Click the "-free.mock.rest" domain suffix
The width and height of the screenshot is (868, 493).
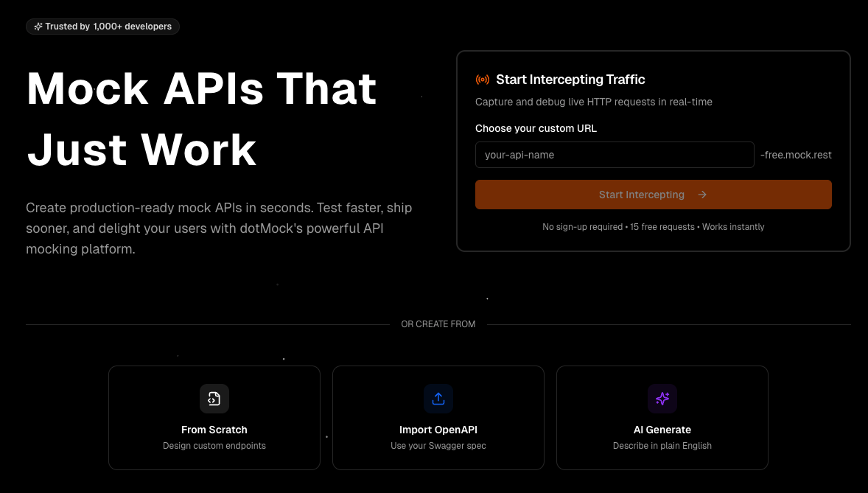tap(796, 155)
